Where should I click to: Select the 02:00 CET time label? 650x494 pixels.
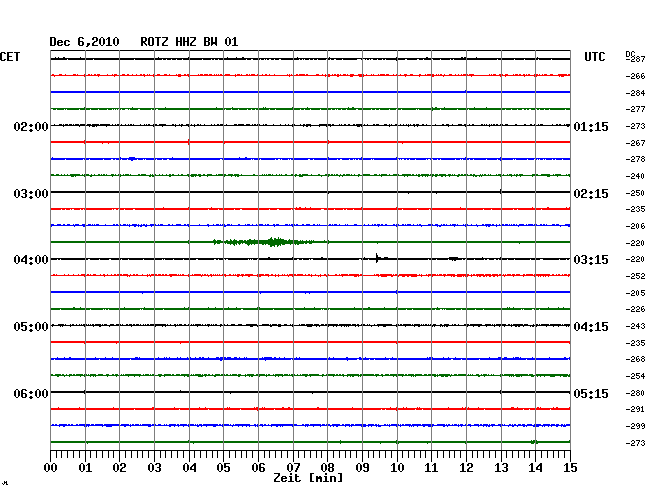[31, 126]
